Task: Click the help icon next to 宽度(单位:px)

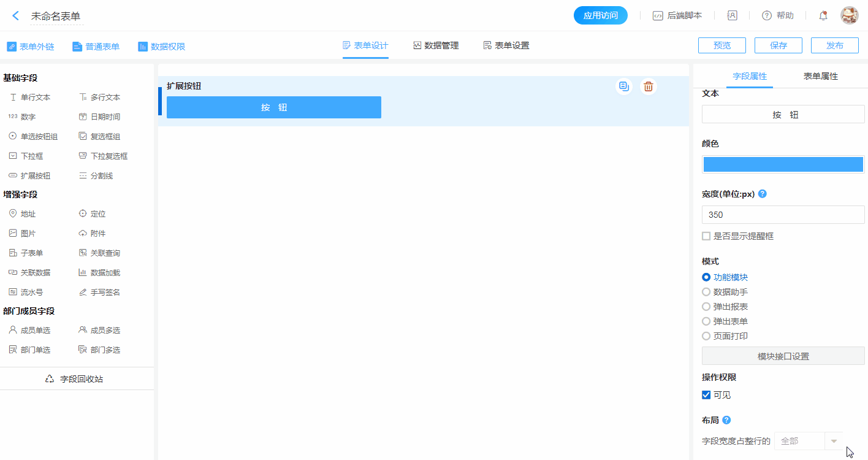Action: coord(763,194)
